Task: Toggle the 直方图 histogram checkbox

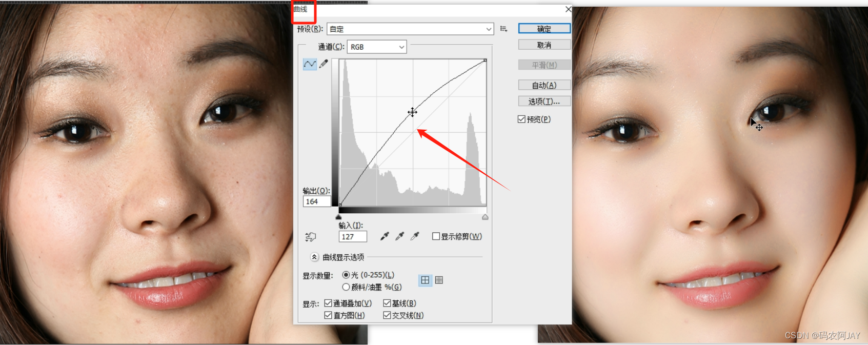Action: [328, 315]
